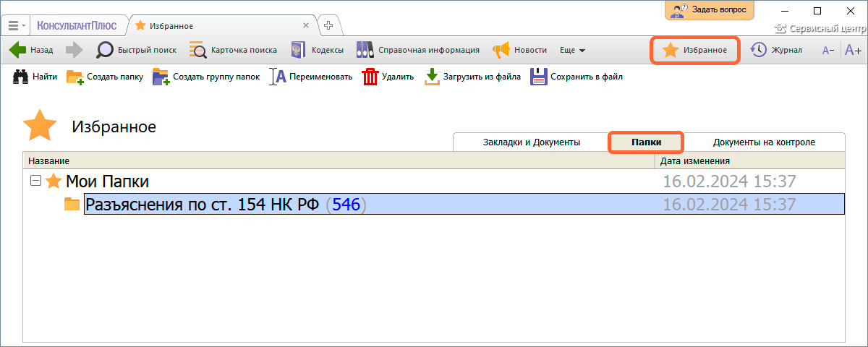The height and width of the screenshot is (347, 868).
Task: Click Создать папку
Action: 105,76
